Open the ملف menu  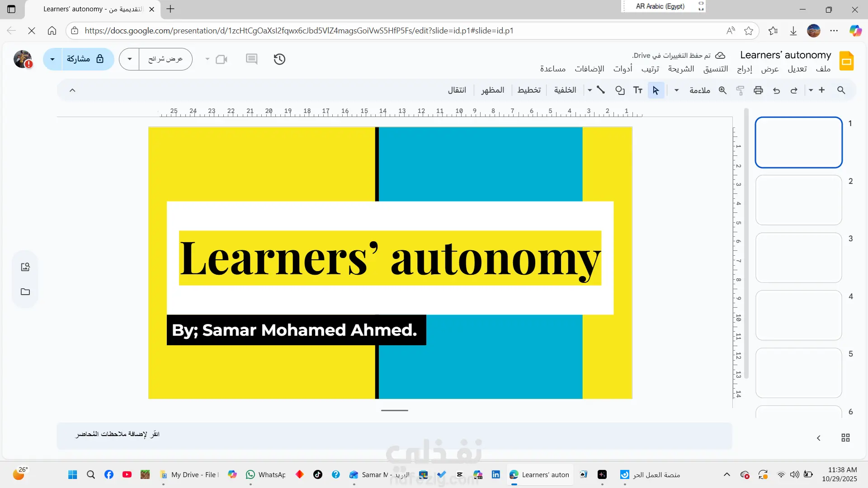coord(823,69)
